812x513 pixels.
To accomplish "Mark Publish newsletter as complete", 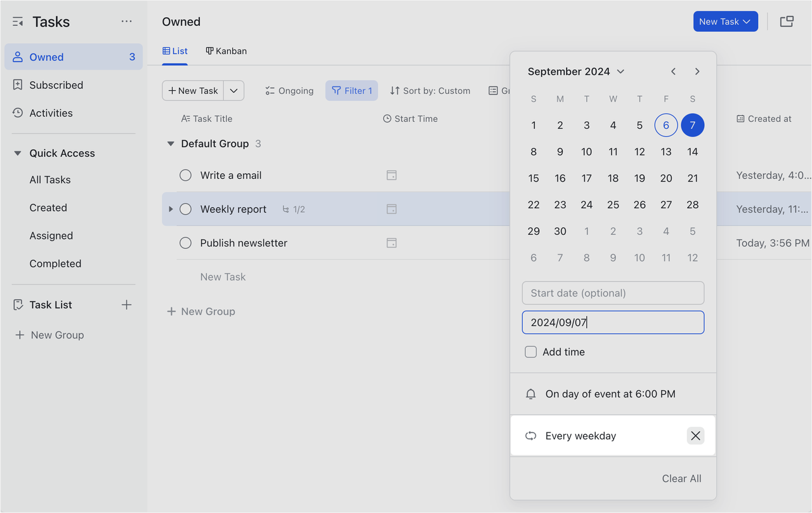I will tap(185, 243).
